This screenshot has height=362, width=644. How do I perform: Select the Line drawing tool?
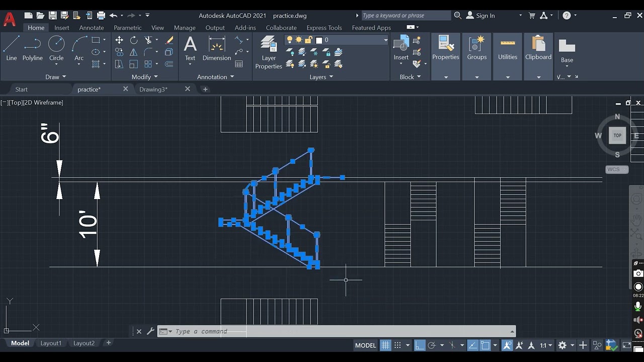tap(12, 48)
